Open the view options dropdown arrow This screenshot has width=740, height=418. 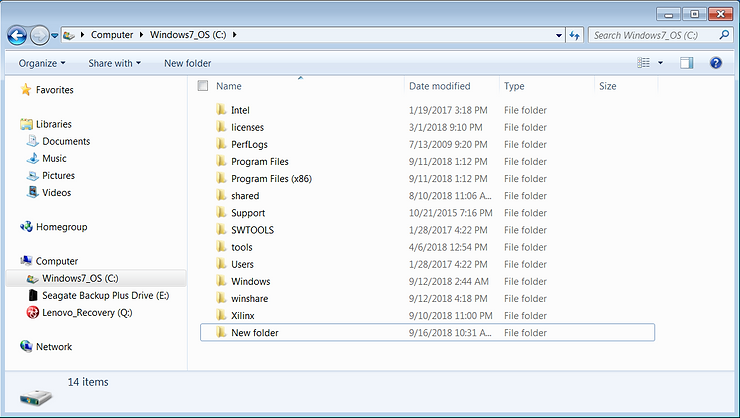tap(660, 63)
